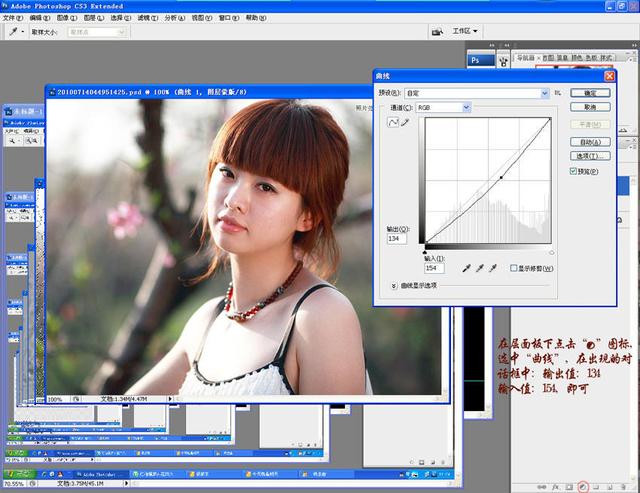This screenshot has width=640, height=493.
Task: Open the 帮助(H) Help menu
Action: coord(256,18)
